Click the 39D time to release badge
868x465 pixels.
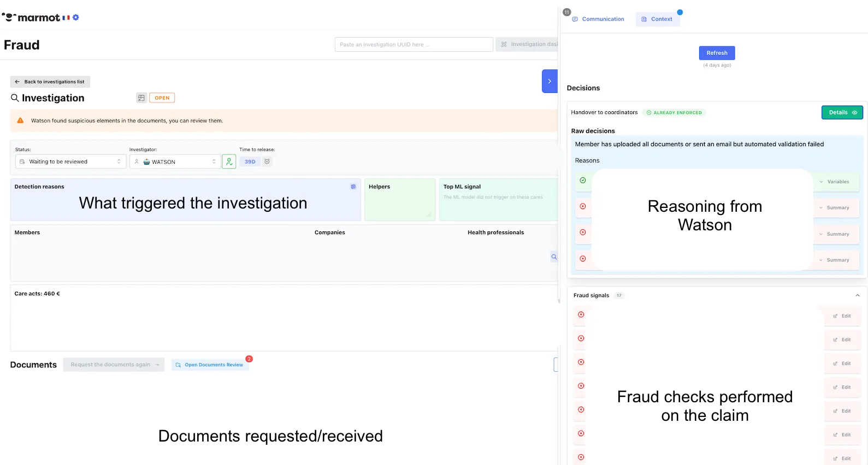[250, 162]
